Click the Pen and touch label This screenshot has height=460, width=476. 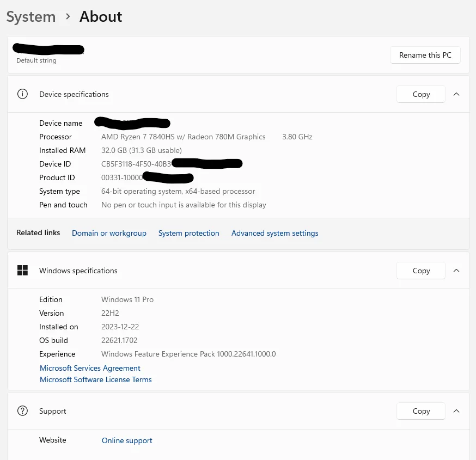63,205
